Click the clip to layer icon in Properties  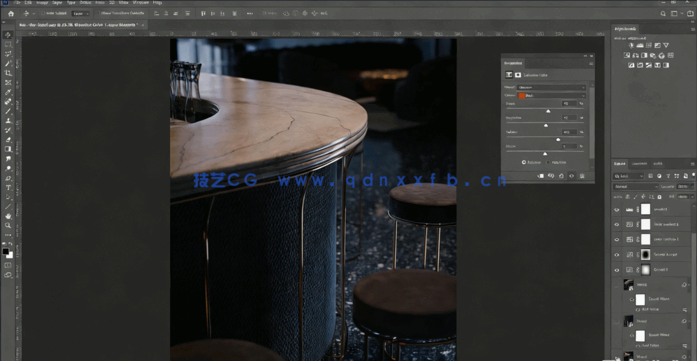pos(541,176)
